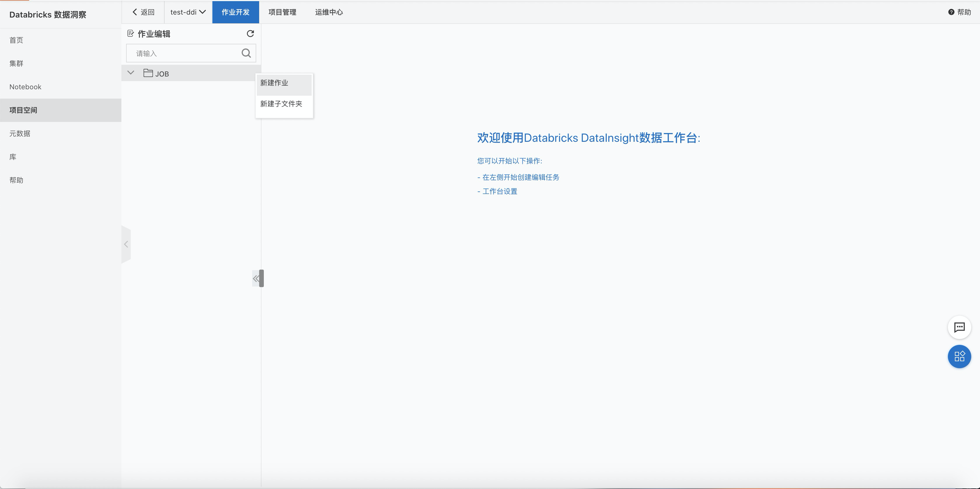
Task: Click the Databricks 数据洞察 title
Action: [48, 15]
